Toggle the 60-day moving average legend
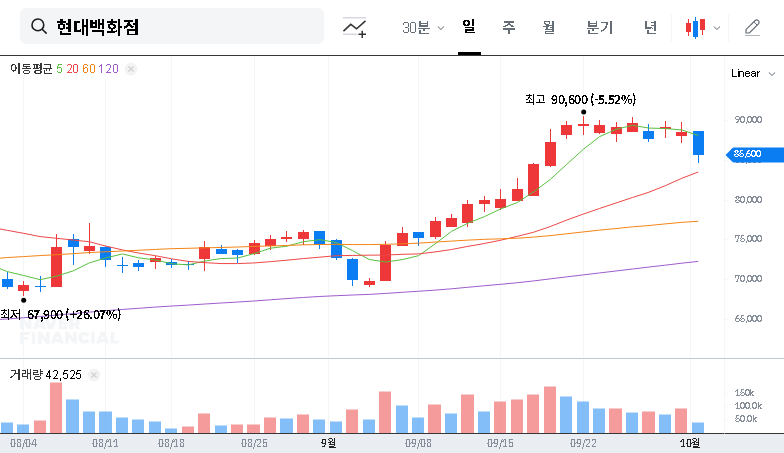This screenshot has height=453, width=784. [x=89, y=68]
